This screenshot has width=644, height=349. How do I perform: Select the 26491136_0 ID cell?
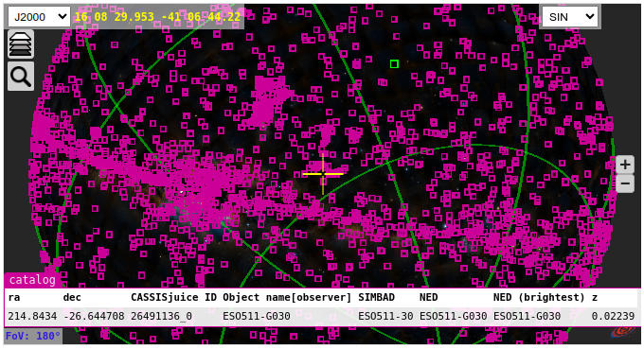(x=161, y=316)
